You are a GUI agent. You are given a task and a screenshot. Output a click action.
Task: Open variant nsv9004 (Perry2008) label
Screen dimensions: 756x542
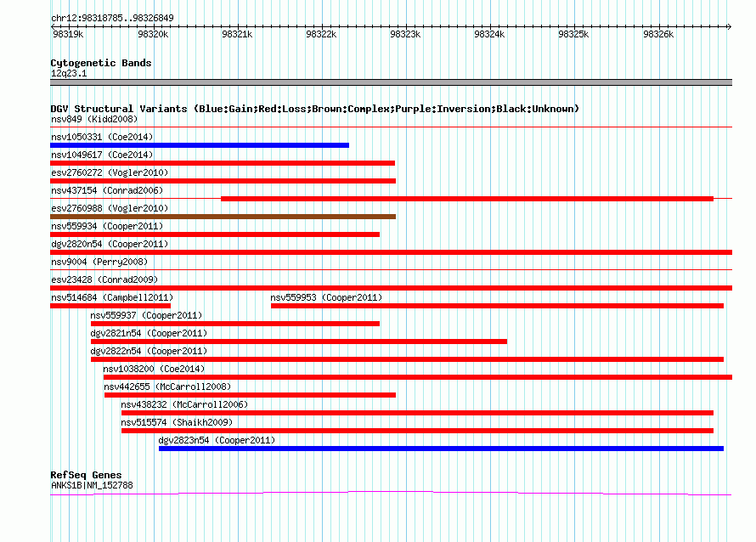[x=99, y=262]
